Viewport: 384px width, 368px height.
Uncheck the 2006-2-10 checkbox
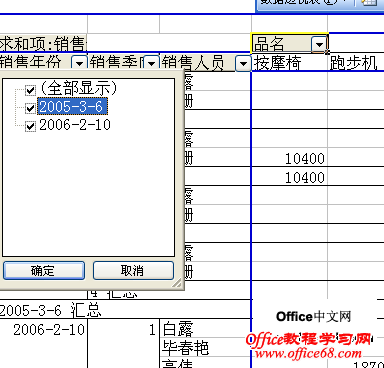click(30, 126)
